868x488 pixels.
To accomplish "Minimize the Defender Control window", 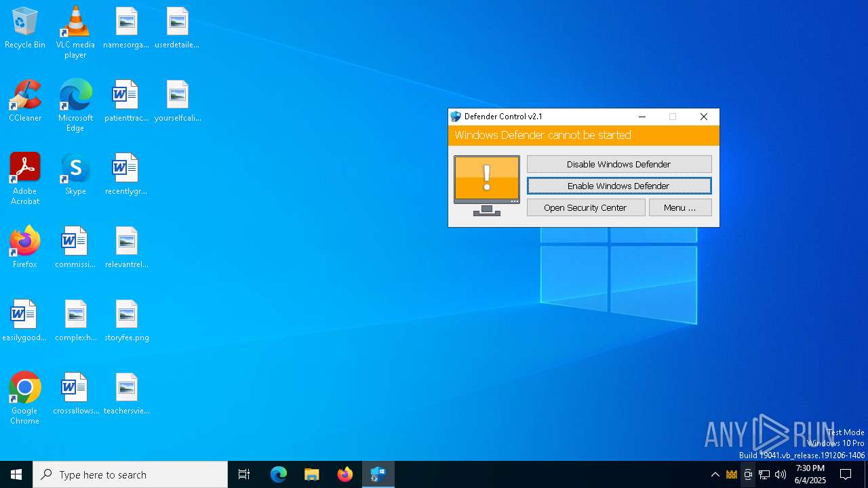I will point(642,117).
